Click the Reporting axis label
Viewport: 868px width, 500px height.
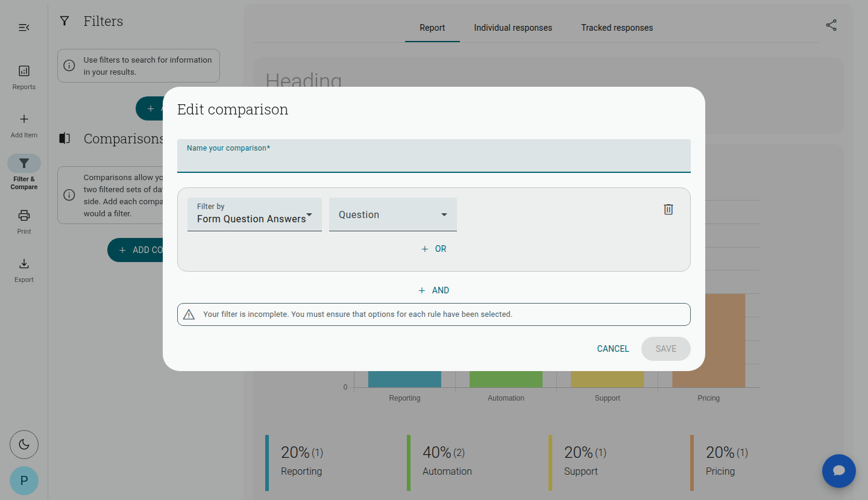click(x=404, y=398)
